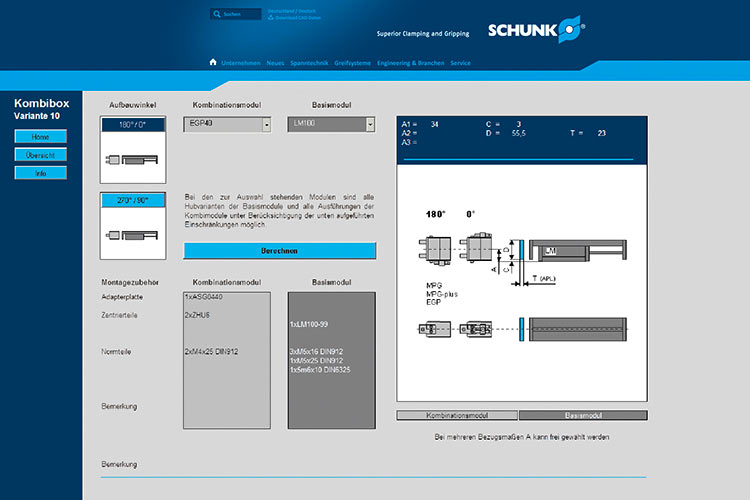This screenshot has width=750, height=500.
Task: Focus the Suchen search field
Action: (236, 14)
